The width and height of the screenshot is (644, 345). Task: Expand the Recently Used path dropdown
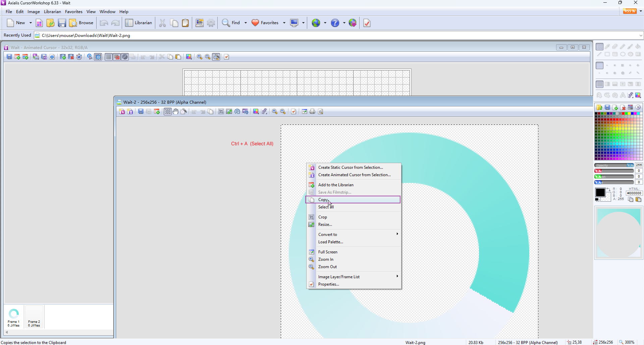tap(640, 36)
